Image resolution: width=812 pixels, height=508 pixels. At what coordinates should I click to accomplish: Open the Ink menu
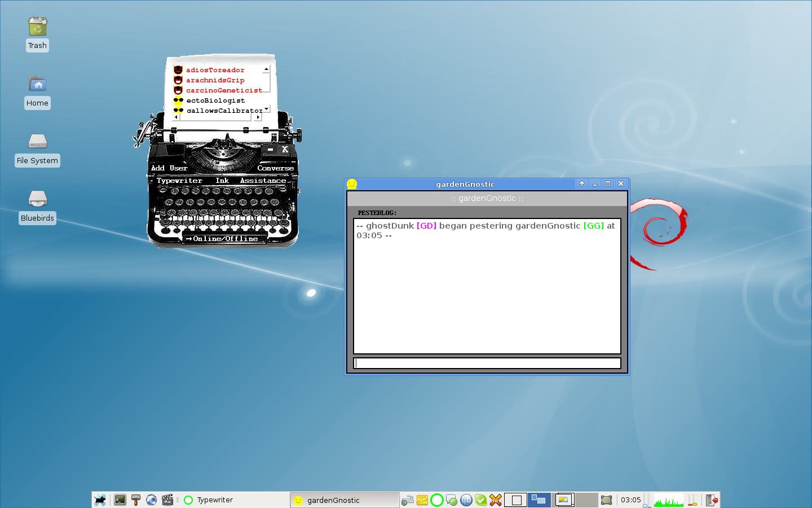[222, 181]
